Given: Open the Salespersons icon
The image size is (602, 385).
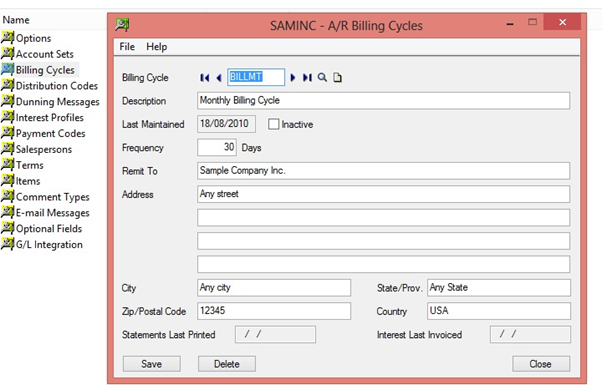Looking at the screenshot, I should click(x=7, y=149).
